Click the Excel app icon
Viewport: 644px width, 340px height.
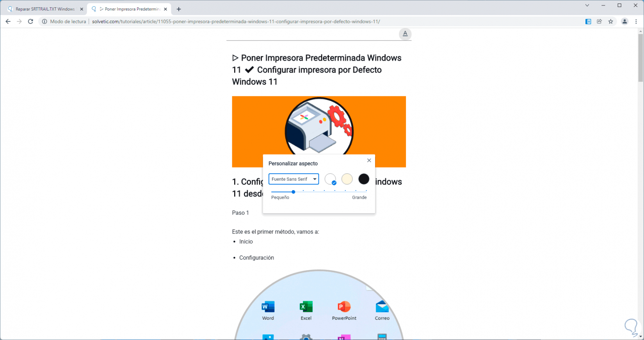tap(306, 307)
